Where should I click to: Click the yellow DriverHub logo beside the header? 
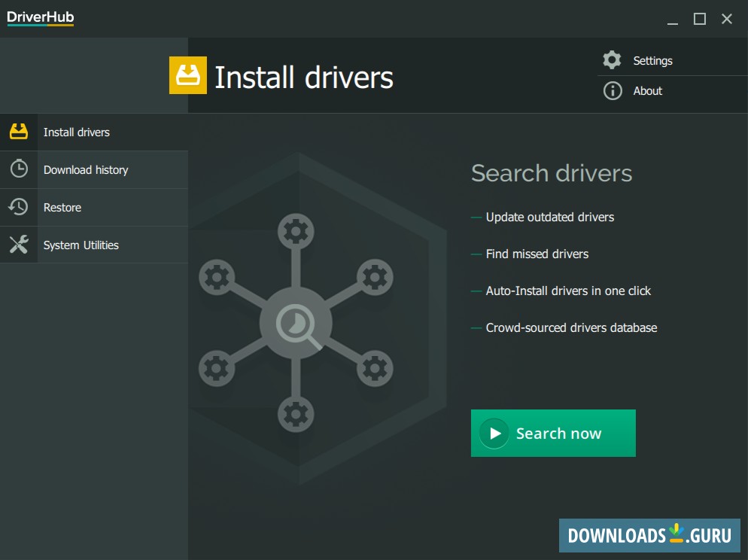click(x=187, y=76)
